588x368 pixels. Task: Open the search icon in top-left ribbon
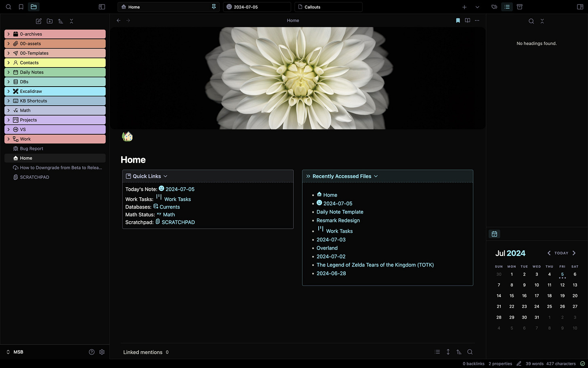(8, 7)
